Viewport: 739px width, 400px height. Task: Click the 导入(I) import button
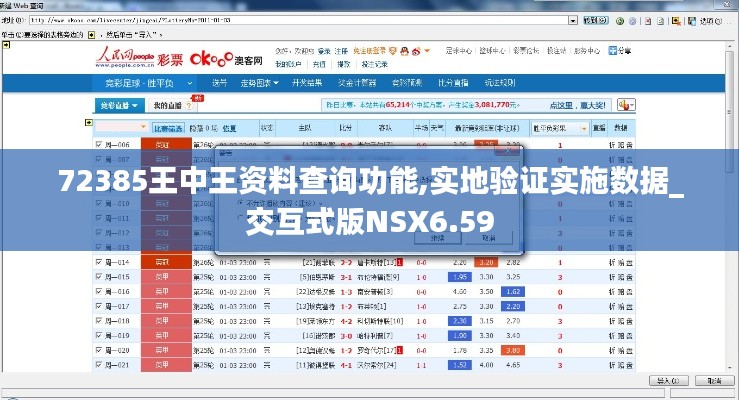tap(669, 380)
